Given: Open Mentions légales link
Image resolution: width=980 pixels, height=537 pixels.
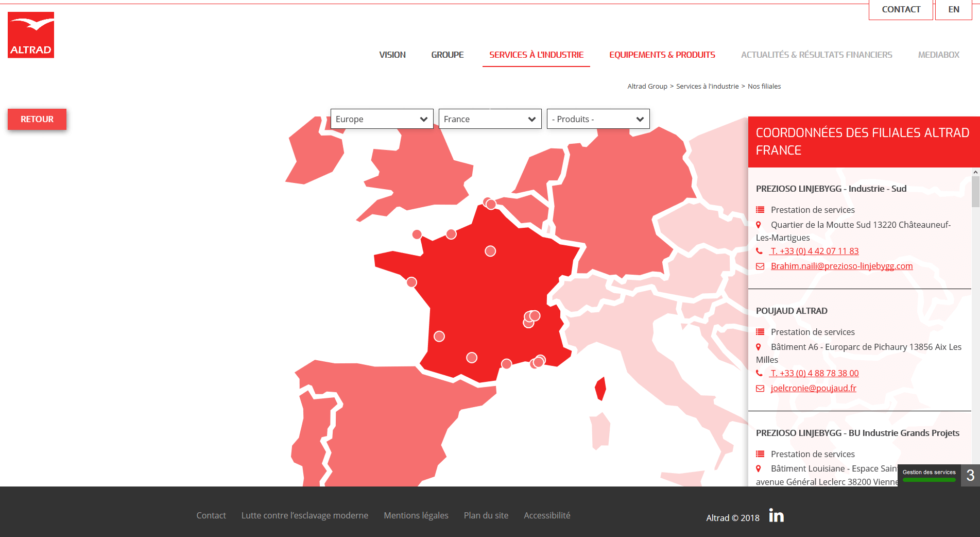Looking at the screenshot, I should (416, 515).
